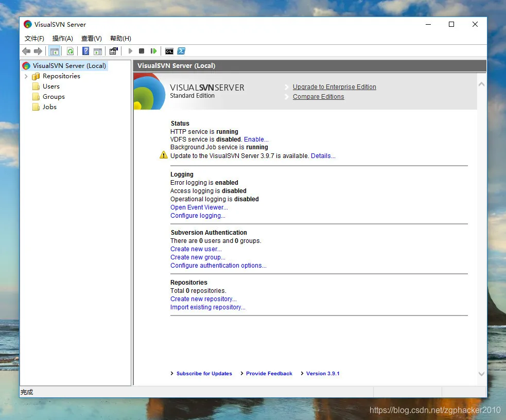Viewport: 506px width, 420px height.
Task: Open Help using the question mark icon
Action: click(x=85, y=50)
